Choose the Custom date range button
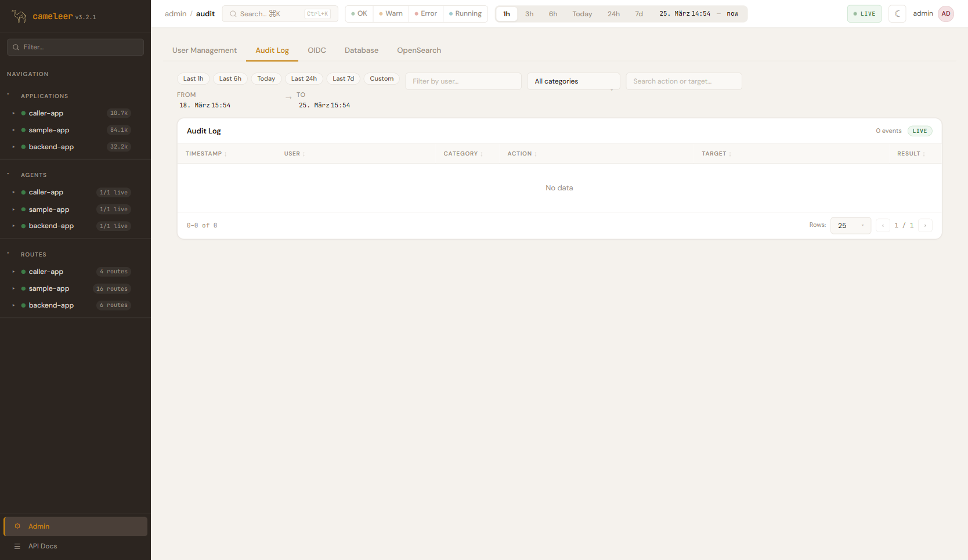Viewport: 968px width, 560px height. click(x=381, y=79)
